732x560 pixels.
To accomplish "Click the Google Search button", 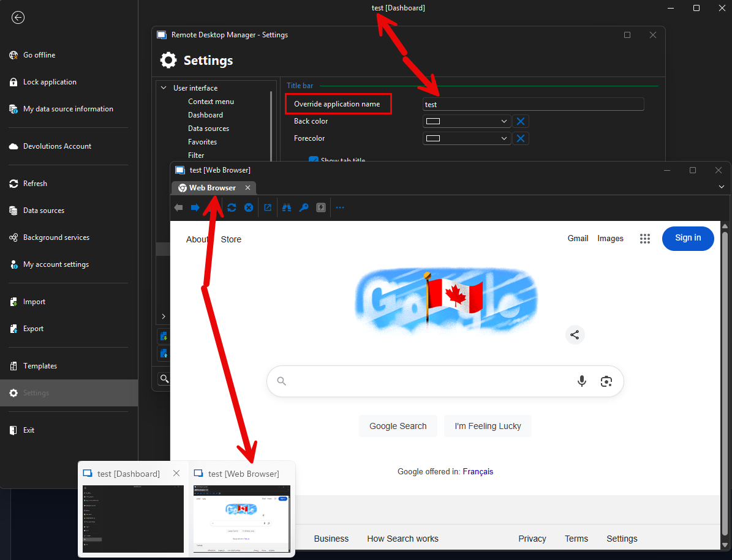I will pos(398,426).
